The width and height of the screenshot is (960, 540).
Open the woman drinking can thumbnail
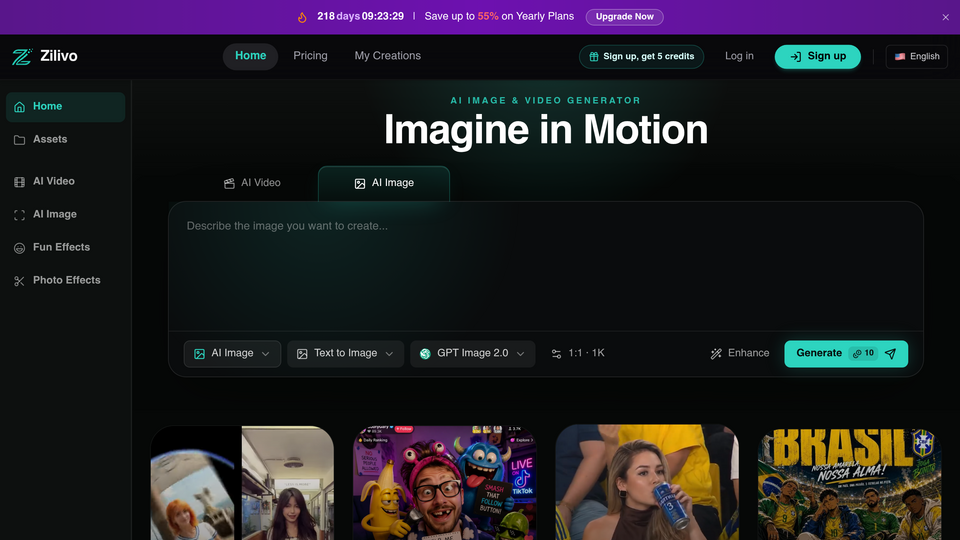647,483
